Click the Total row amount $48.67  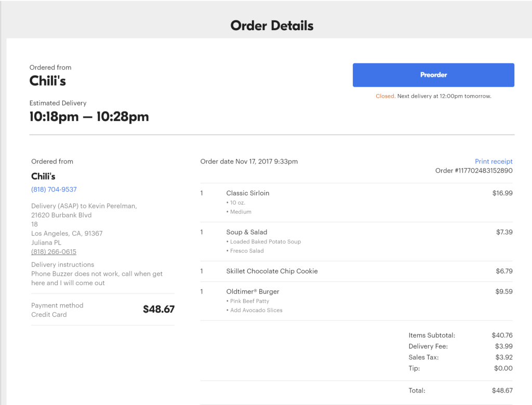click(x=502, y=390)
